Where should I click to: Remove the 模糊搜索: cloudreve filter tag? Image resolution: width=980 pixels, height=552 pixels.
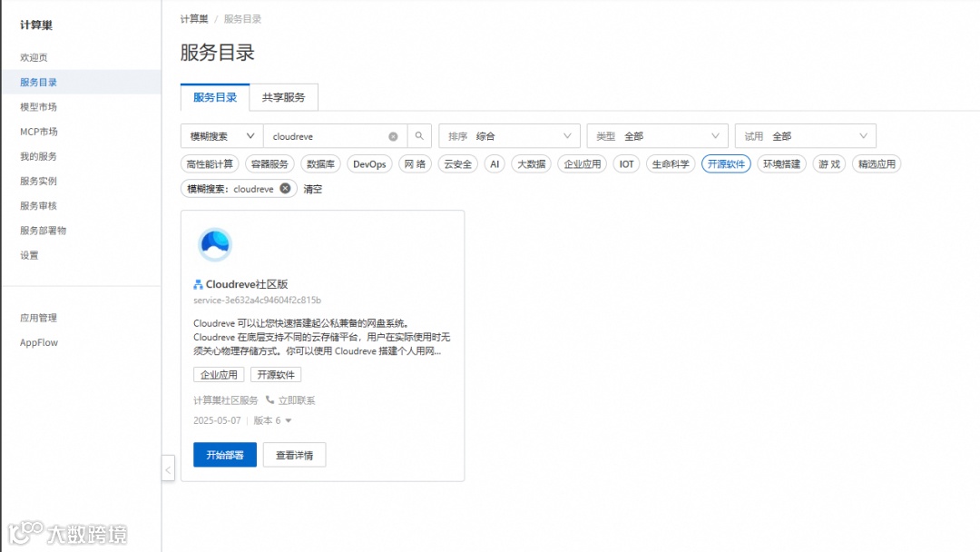[x=285, y=188]
